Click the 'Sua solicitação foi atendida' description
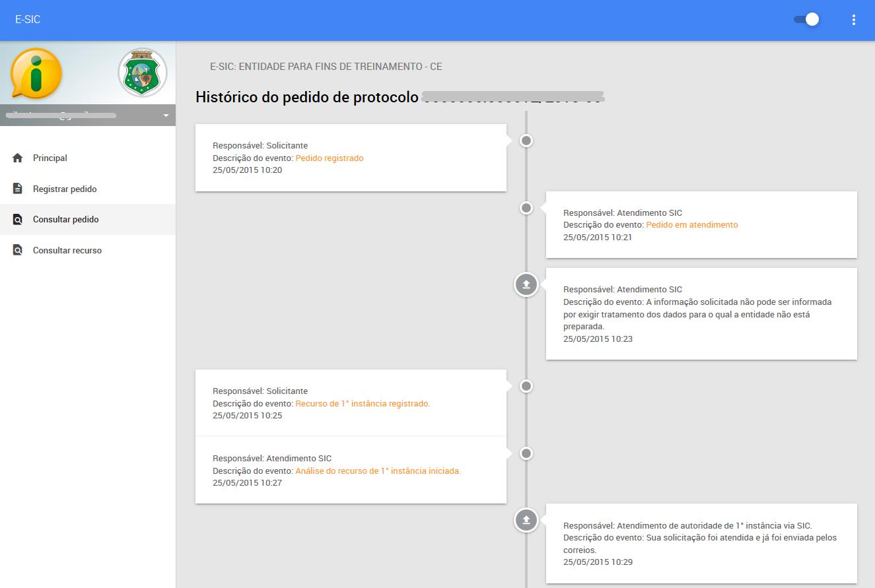Screen dimensions: 875x588 pyautogui.click(x=700, y=544)
